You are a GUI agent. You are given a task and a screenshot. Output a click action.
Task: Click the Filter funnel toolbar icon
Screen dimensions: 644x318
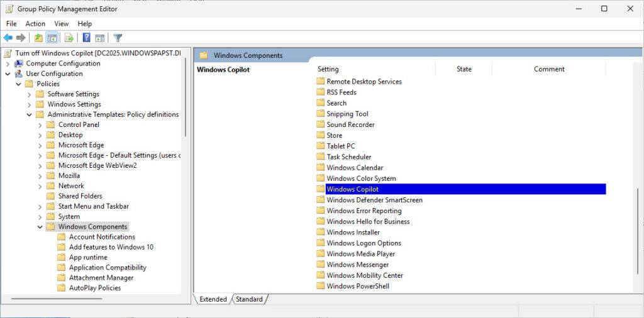pos(118,38)
